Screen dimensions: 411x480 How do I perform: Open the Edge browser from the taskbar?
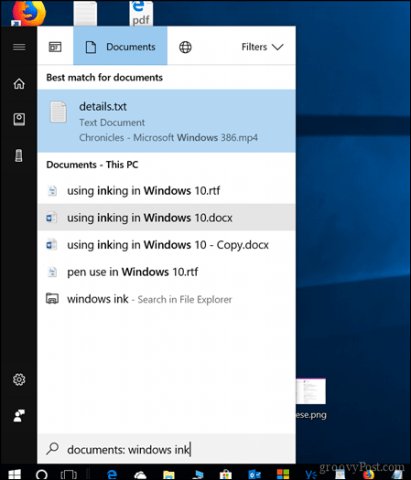112,474
